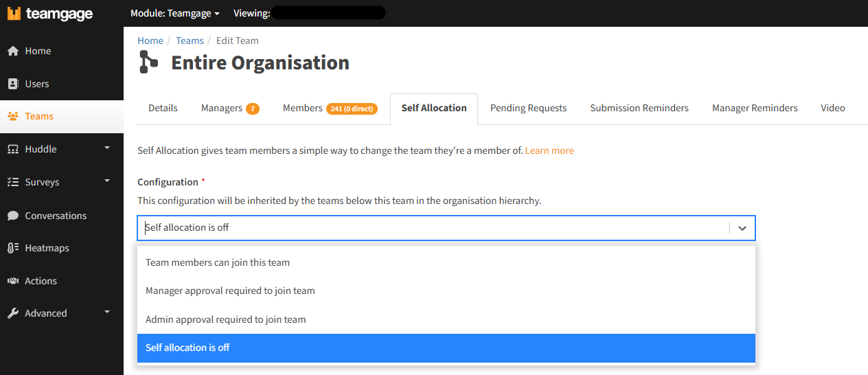Choose 'Admin approval required to join team'

point(226,319)
